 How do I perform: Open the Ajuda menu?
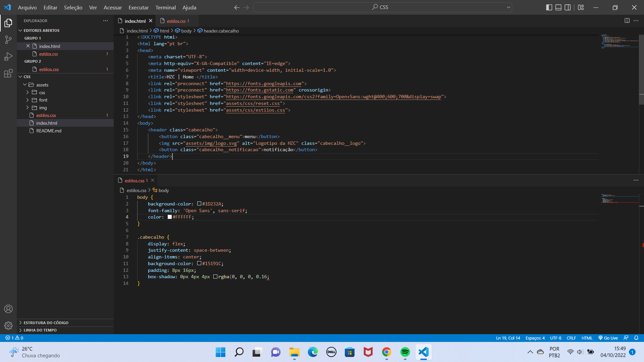[189, 7]
